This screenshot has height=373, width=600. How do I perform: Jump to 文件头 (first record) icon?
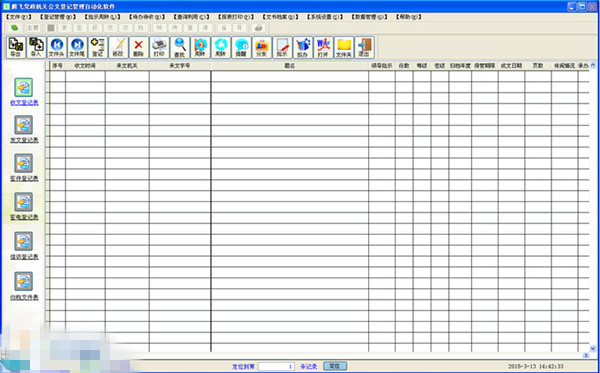[x=57, y=47]
